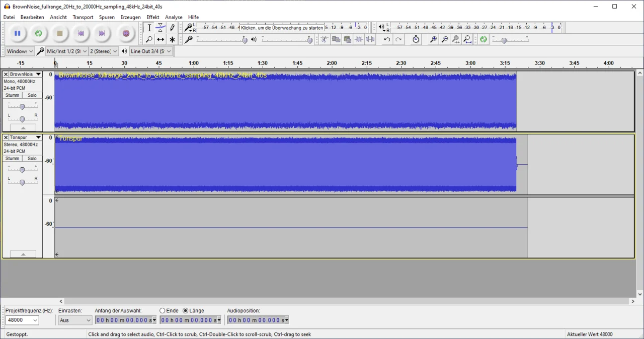Click the Pause playback button

(17, 34)
